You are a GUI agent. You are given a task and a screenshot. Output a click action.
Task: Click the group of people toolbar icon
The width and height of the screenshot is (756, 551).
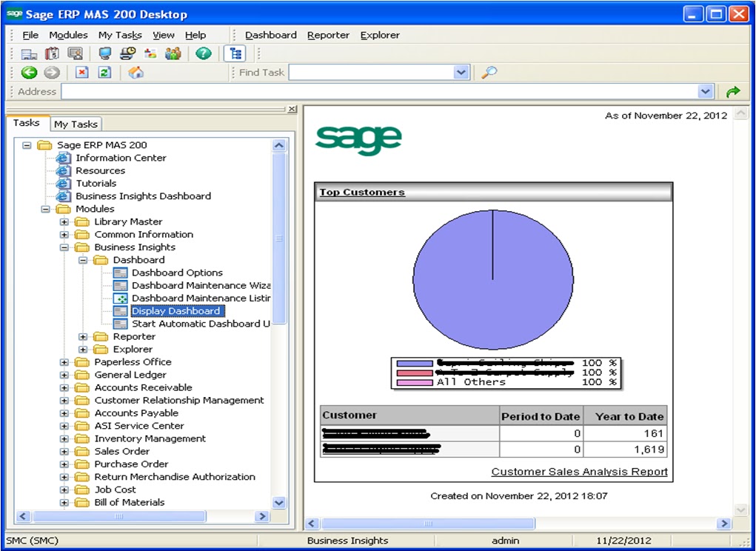point(173,53)
